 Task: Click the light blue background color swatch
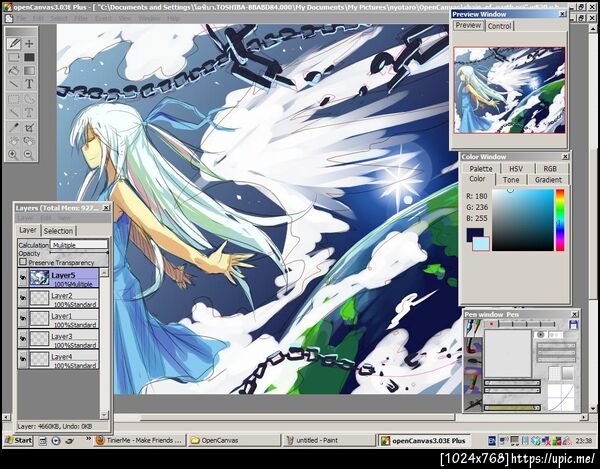tap(481, 244)
